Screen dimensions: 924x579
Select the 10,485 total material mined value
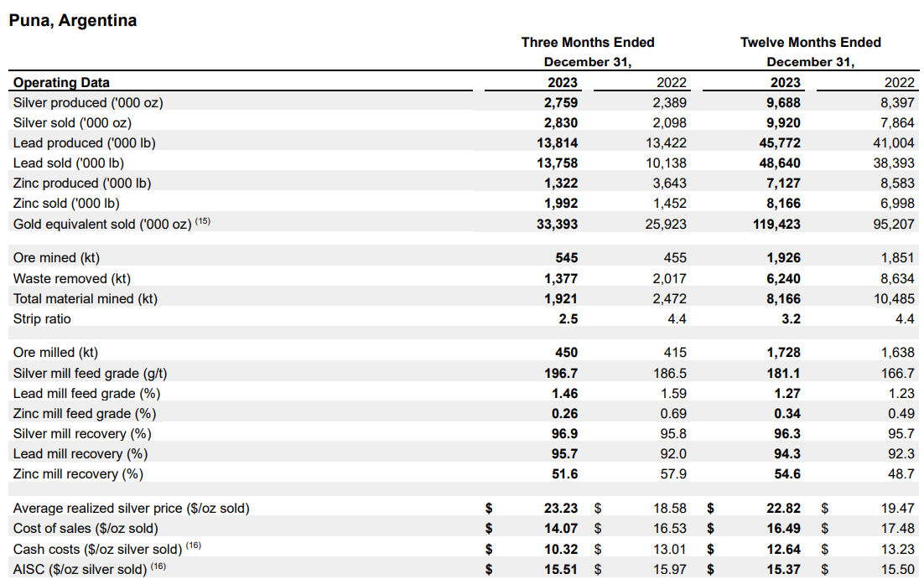point(893,298)
